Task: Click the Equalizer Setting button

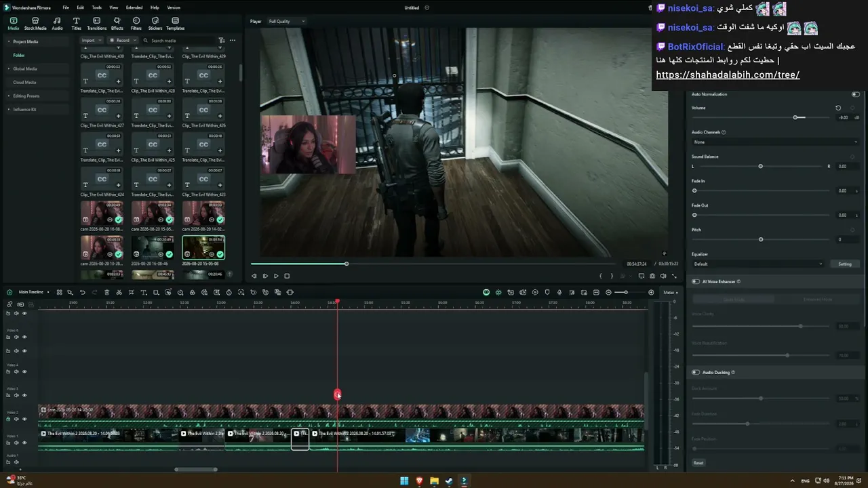Action: pos(845,264)
